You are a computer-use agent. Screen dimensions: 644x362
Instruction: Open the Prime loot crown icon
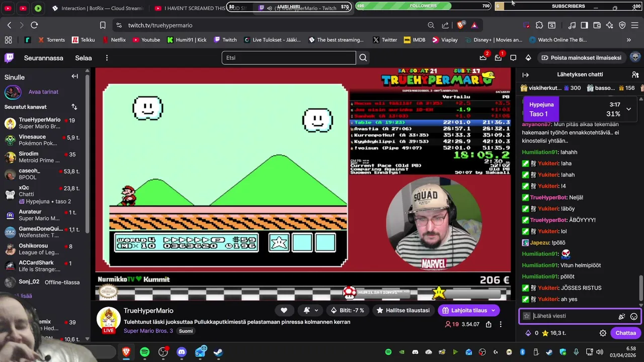483,58
